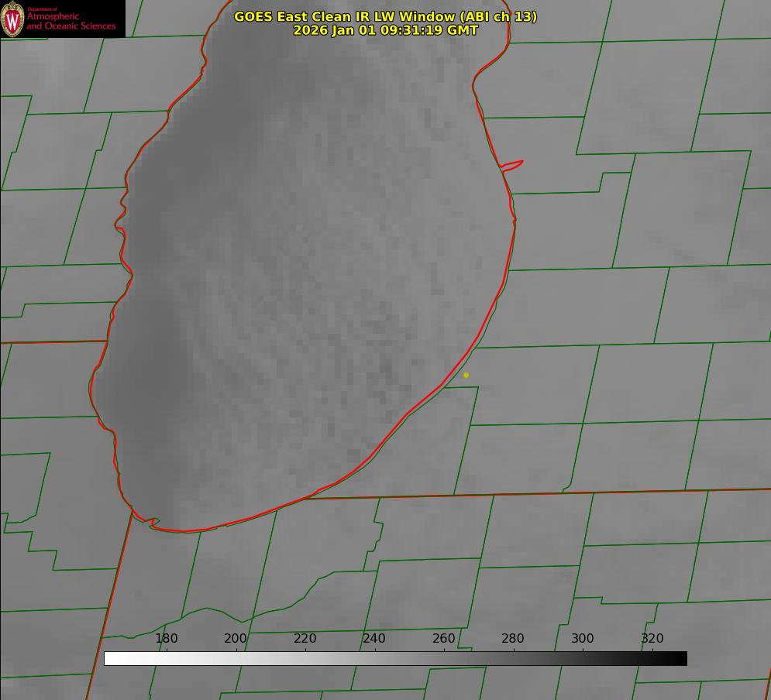Screen dimensions: 771x700
Task: Open the Atmospheric and Oceanic Sciences link
Action: 71,21
